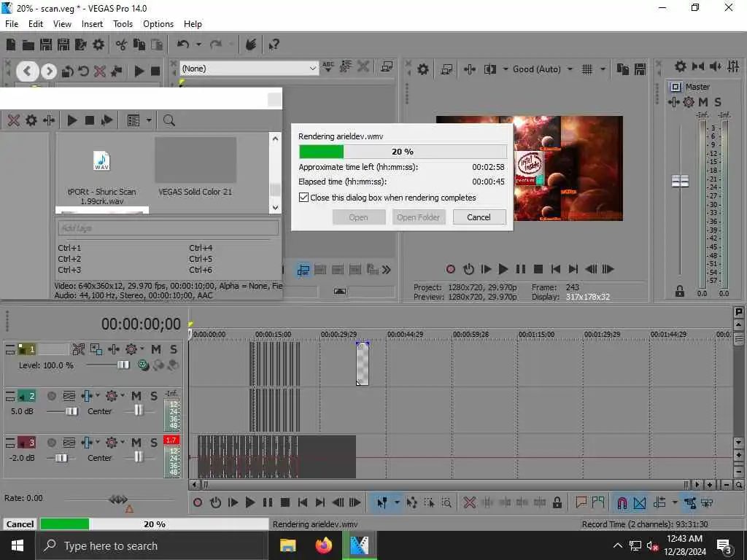The image size is (747, 560).
Task: Click the Master volume fader
Action: point(681,181)
